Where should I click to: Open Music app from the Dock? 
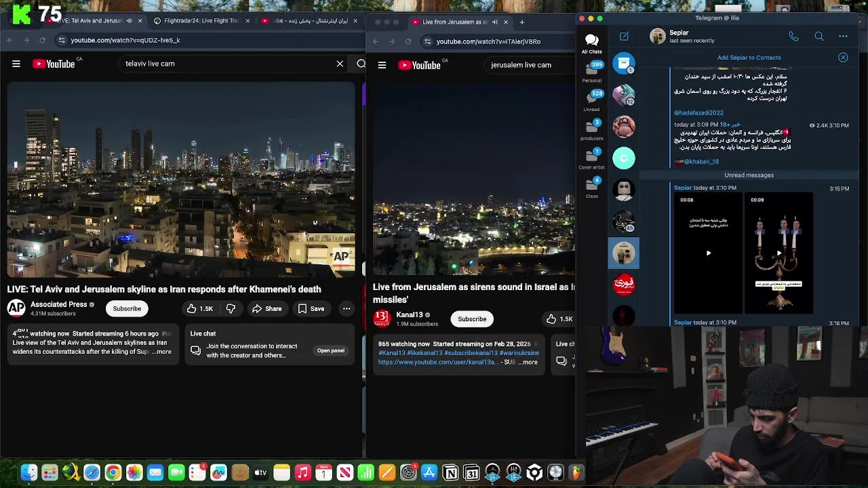pos(302,472)
